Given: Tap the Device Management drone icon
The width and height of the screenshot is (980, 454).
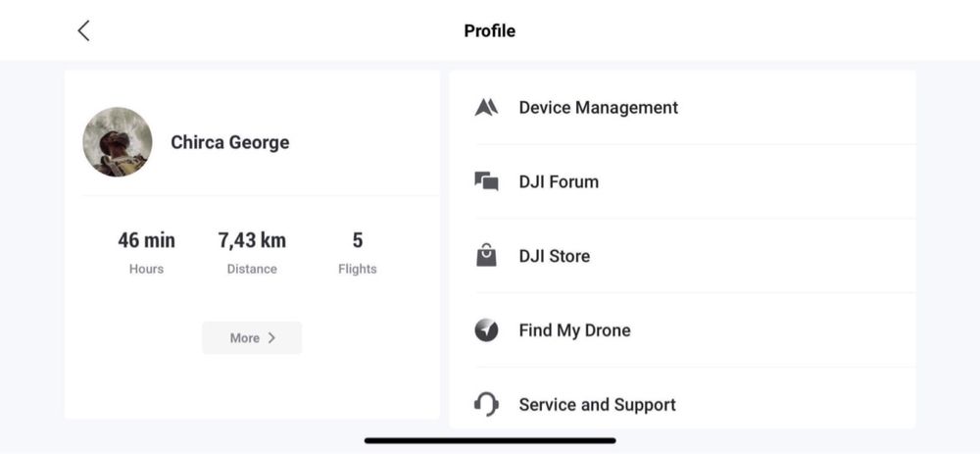Looking at the screenshot, I should pyautogui.click(x=486, y=108).
